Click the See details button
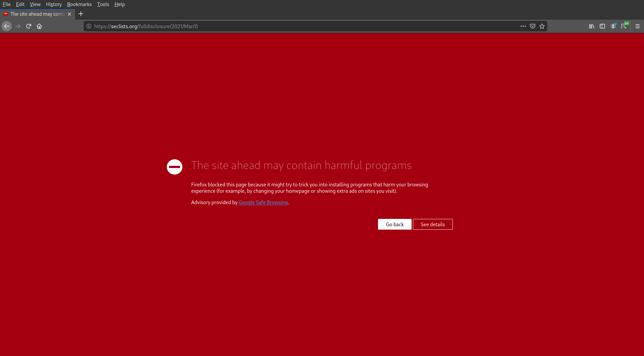644x356 pixels. [x=433, y=224]
